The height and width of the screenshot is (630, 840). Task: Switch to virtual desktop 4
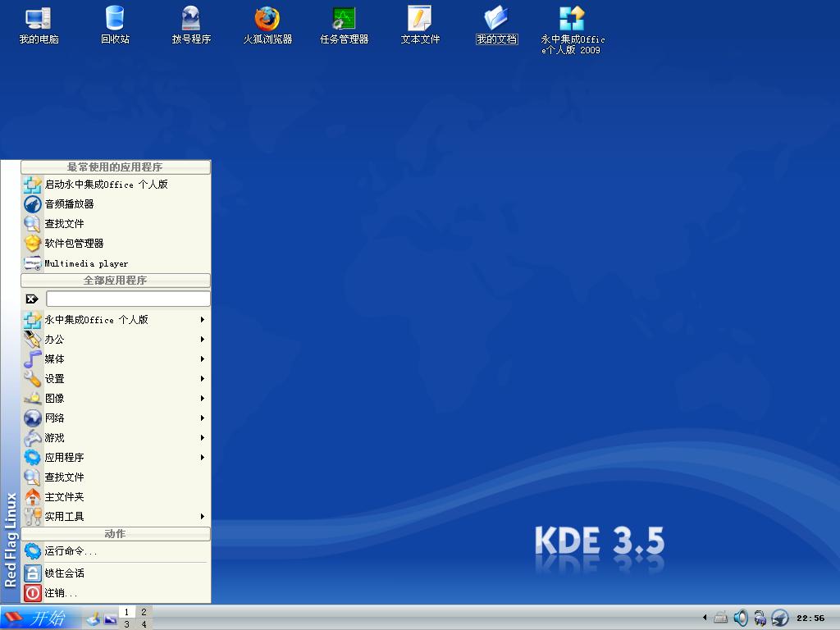[144, 624]
